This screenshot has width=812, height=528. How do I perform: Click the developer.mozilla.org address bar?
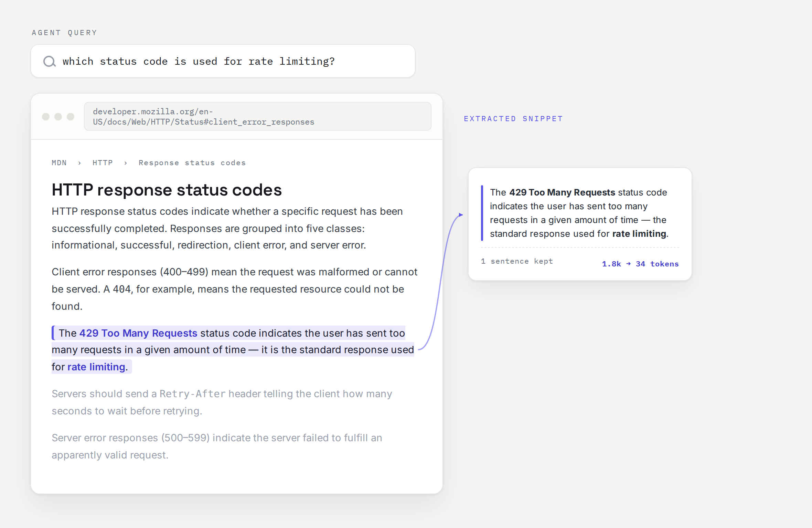point(257,116)
